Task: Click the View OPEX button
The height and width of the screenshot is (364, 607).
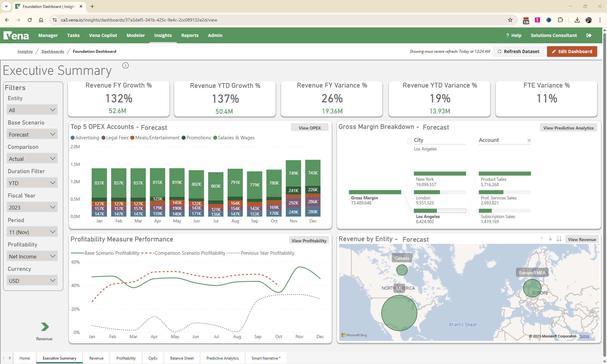Action: 310,127
